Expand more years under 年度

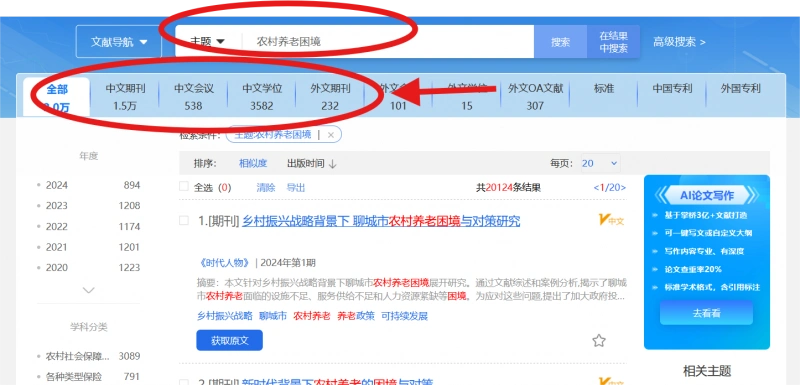pyautogui.click(x=89, y=290)
